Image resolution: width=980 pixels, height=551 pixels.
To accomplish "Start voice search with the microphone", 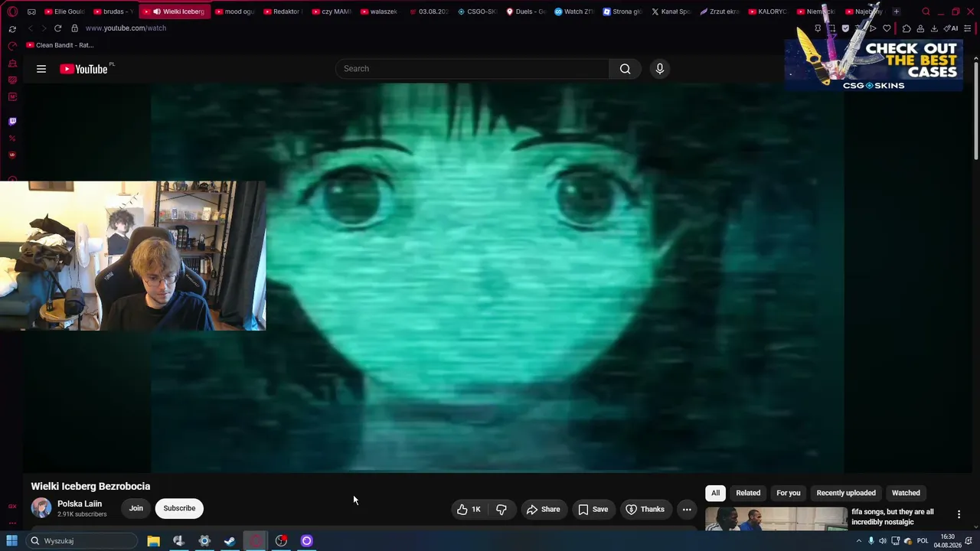I will 660,69.
